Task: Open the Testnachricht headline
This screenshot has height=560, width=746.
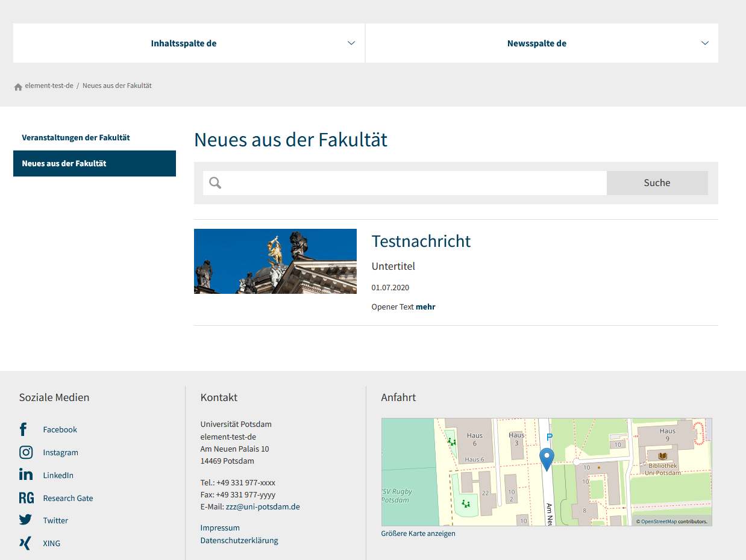Action: click(421, 241)
